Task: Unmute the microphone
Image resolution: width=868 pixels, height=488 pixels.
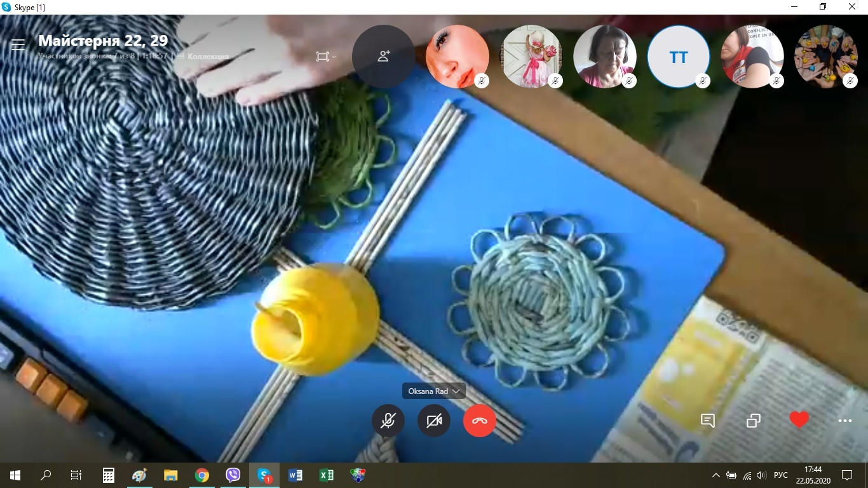Action: (388, 421)
